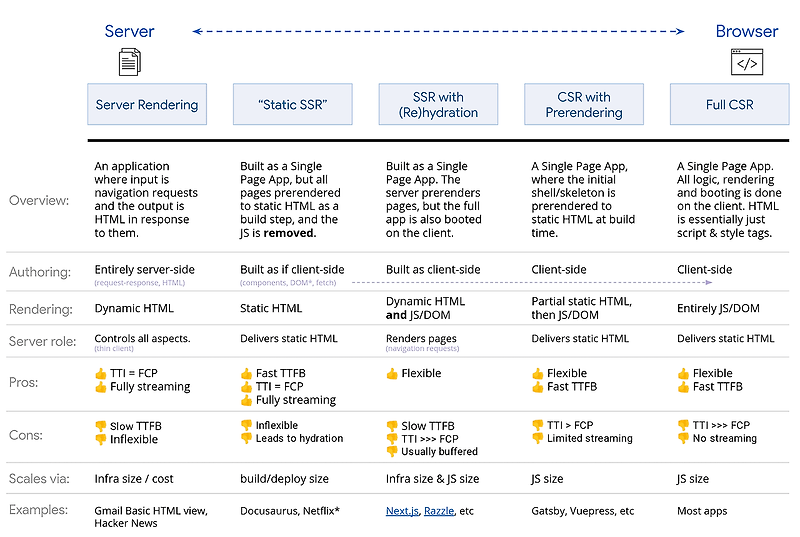The height and width of the screenshot is (537, 800).
Task: Select the "SSR with (Re)hydration" header box
Action: click(x=438, y=104)
